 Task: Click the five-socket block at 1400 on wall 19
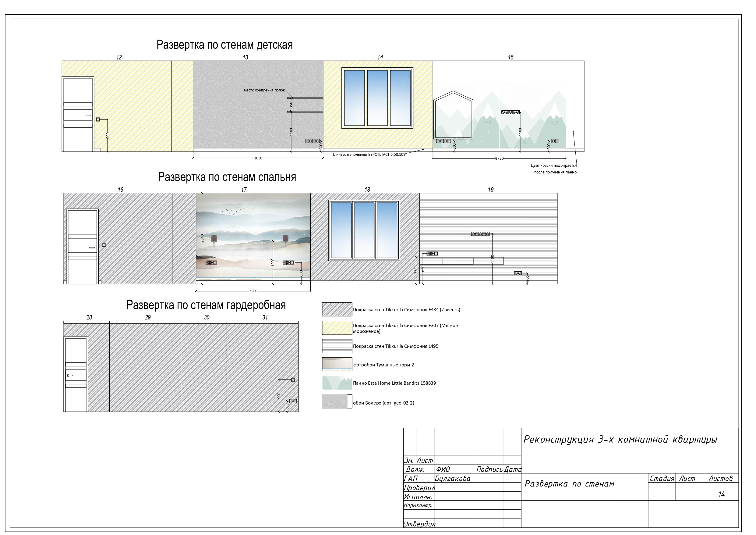[480, 234]
